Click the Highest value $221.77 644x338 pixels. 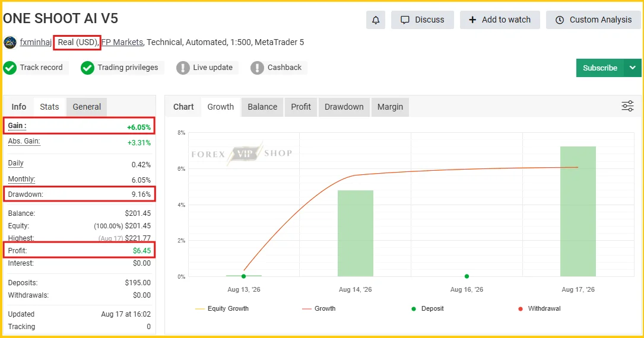pos(138,238)
